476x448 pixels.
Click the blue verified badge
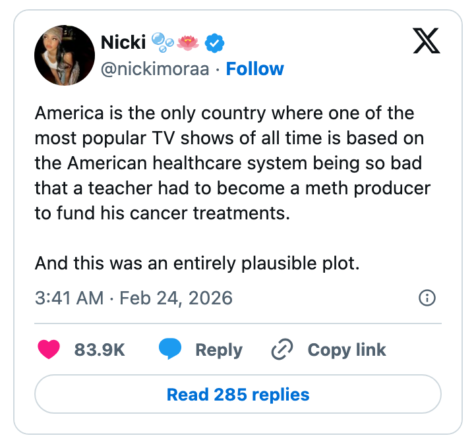tap(214, 43)
